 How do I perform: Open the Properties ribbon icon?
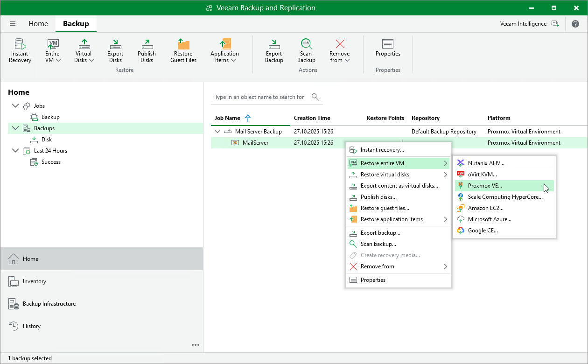pyautogui.click(x=388, y=48)
